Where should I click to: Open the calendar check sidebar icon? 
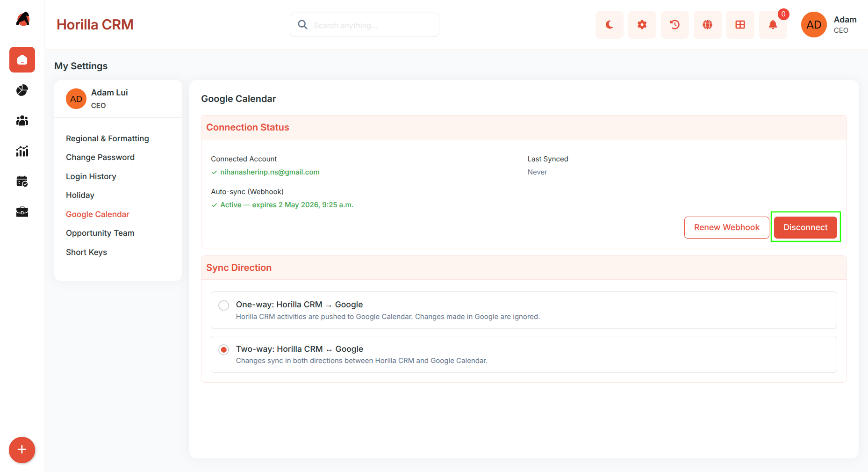point(22,181)
